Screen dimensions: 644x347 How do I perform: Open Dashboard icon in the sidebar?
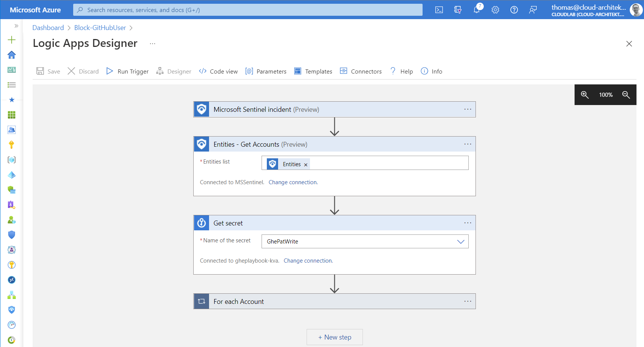click(12, 70)
